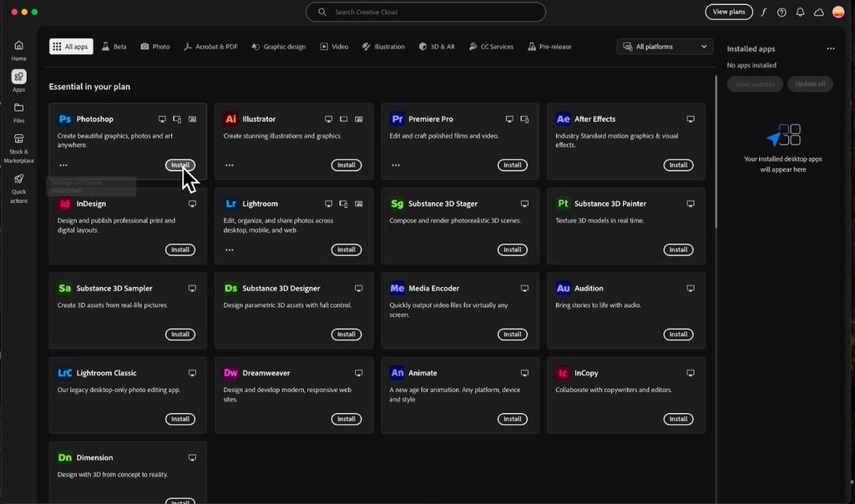Switch to the Graphic design tab
The height and width of the screenshot is (504, 855).
point(279,47)
